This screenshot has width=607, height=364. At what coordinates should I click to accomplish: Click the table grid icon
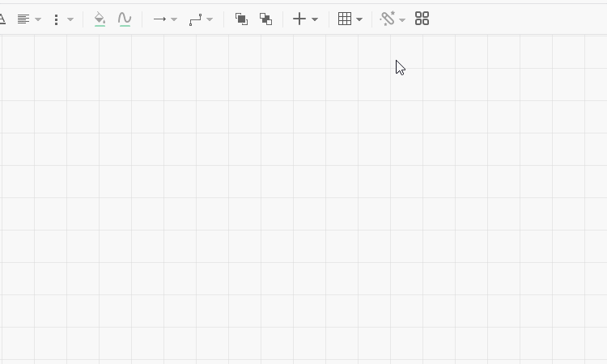pyautogui.click(x=345, y=19)
